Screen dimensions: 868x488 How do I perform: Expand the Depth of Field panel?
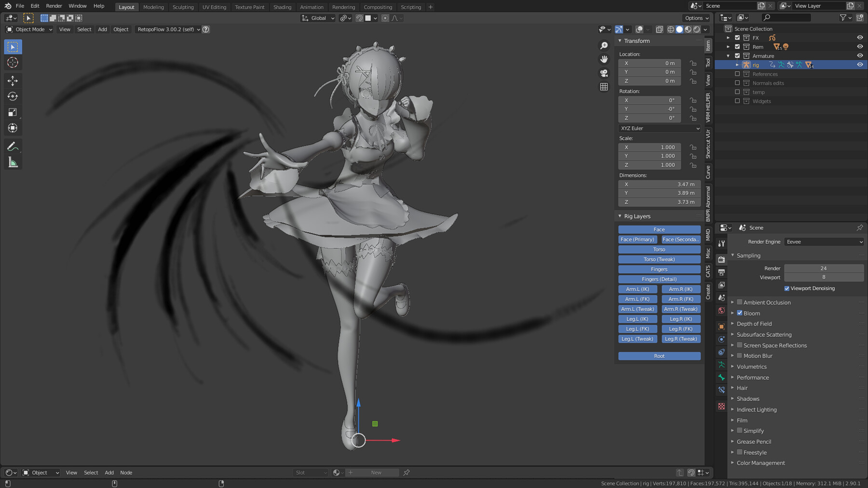coord(754,324)
